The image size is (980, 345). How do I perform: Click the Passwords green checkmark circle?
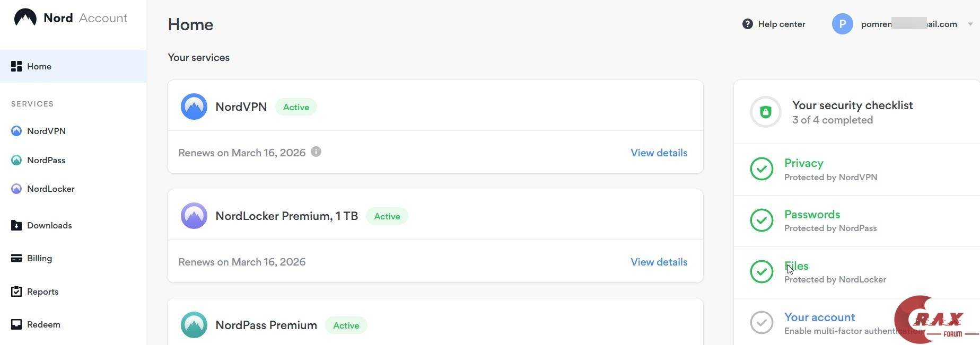click(762, 220)
